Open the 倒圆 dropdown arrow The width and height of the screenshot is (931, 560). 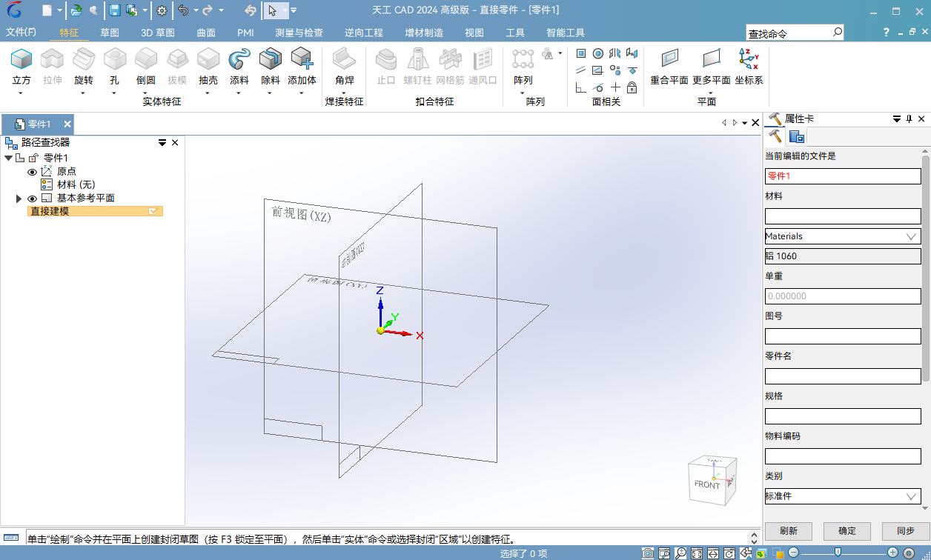145,93
